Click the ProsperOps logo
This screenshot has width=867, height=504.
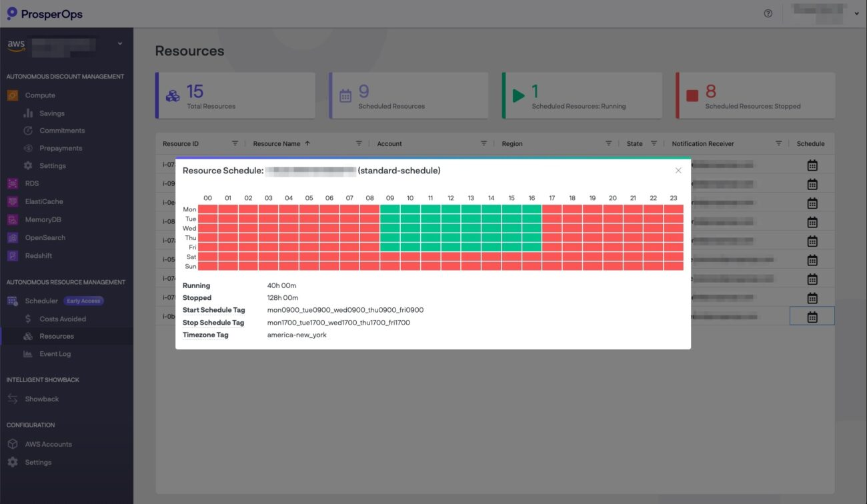[45, 13]
